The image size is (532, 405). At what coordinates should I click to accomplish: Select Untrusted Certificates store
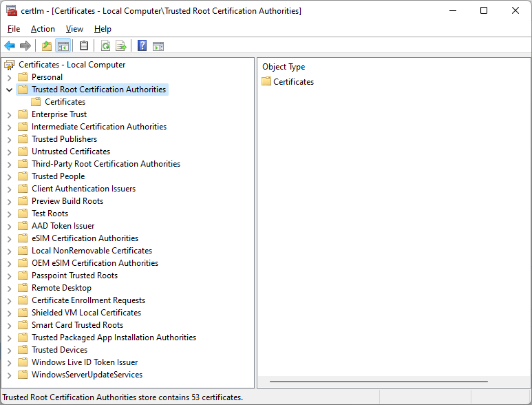(x=70, y=152)
